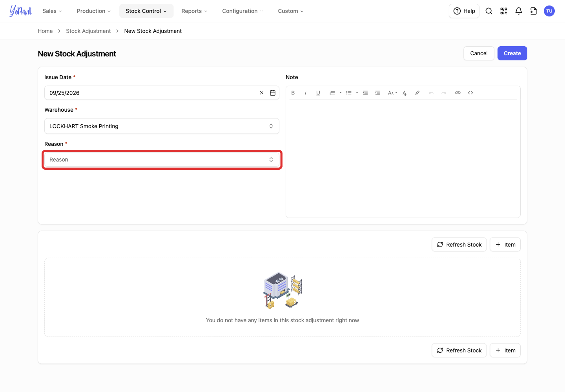Pick highlight color in Note editor

[x=417, y=93]
